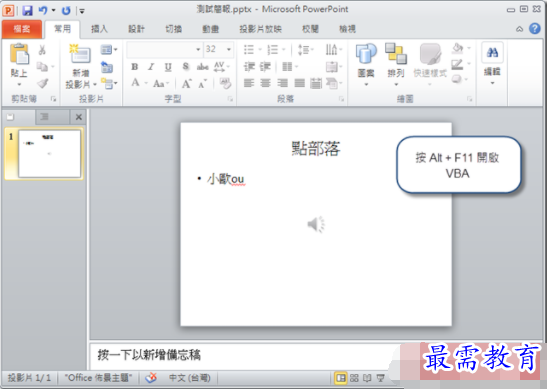Toggle align text left button
This screenshot has height=389, width=547.
249,83
